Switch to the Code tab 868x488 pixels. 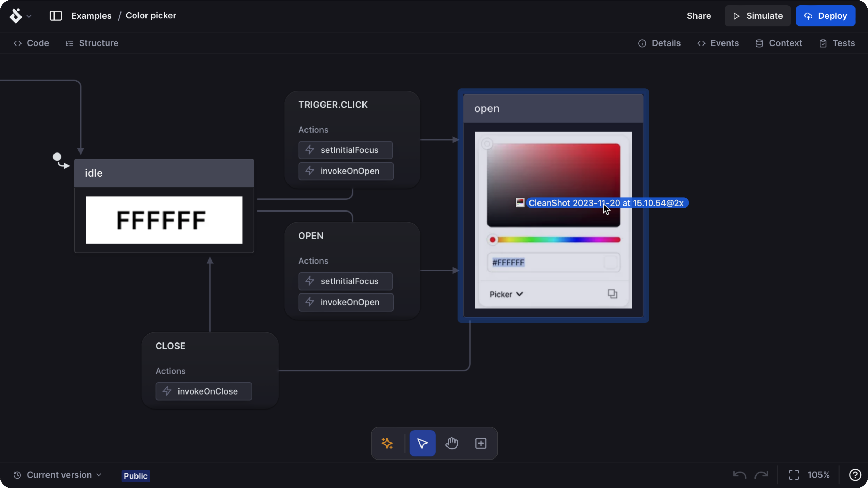31,43
